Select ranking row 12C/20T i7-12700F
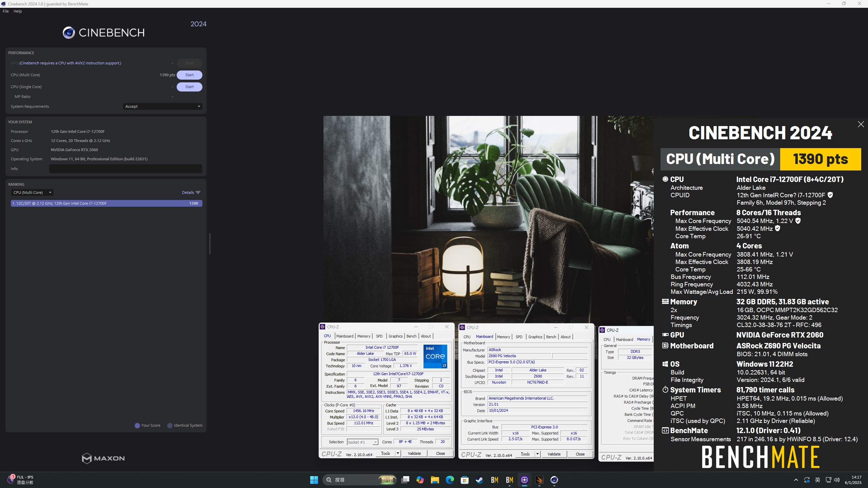Image resolution: width=868 pixels, height=488 pixels. coord(106,203)
